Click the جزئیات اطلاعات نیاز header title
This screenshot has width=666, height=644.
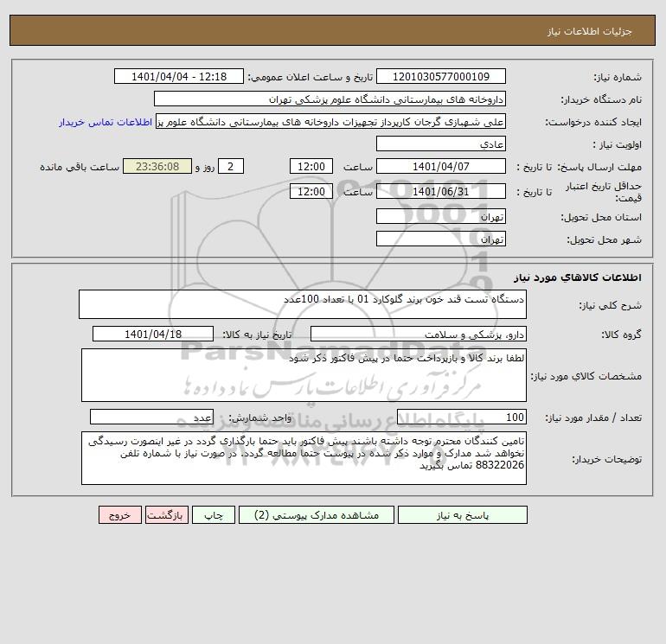click(590, 31)
